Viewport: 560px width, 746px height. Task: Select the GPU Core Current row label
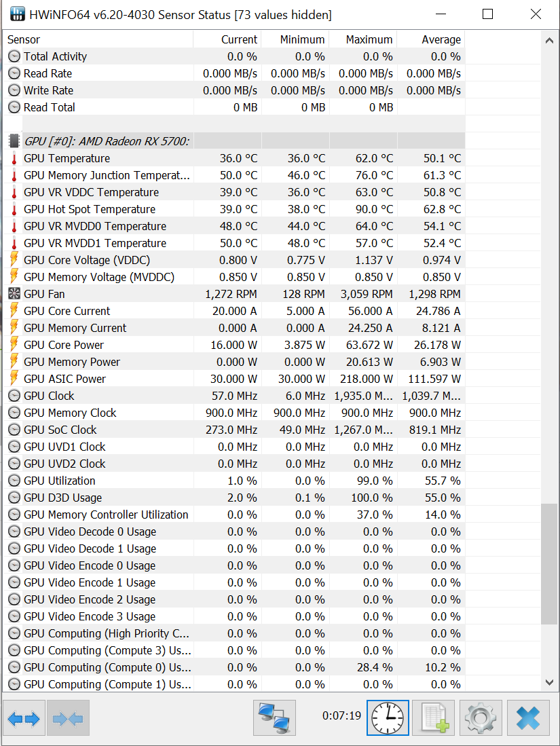click(x=67, y=311)
